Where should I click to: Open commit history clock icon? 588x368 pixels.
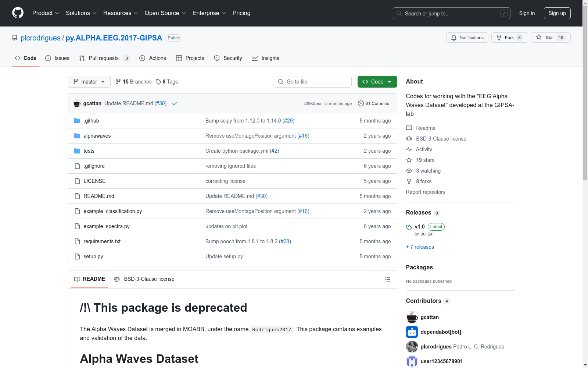tap(361, 103)
